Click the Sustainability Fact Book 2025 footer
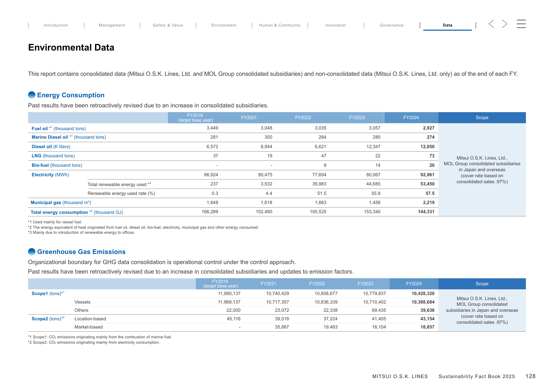 click(477, 377)
